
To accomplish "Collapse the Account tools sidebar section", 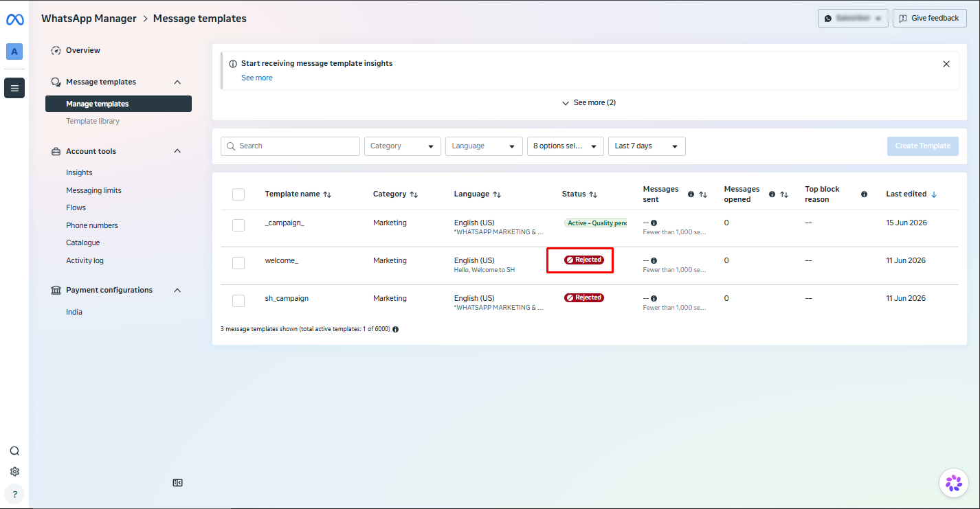I will [x=177, y=151].
